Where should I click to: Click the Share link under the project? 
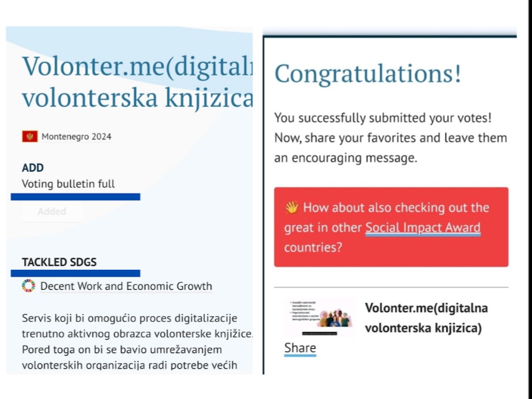point(300,348)
